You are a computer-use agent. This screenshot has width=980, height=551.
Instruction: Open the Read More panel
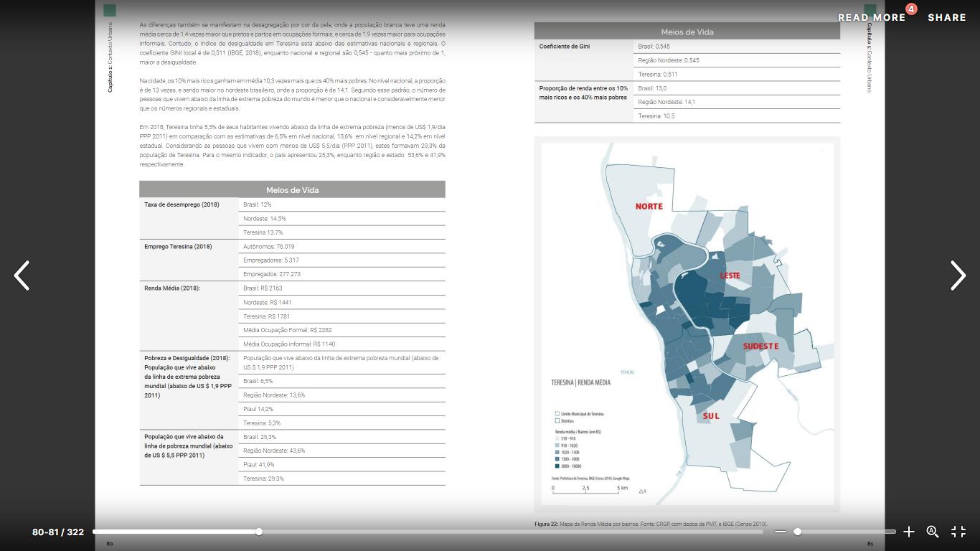point(872,18)
